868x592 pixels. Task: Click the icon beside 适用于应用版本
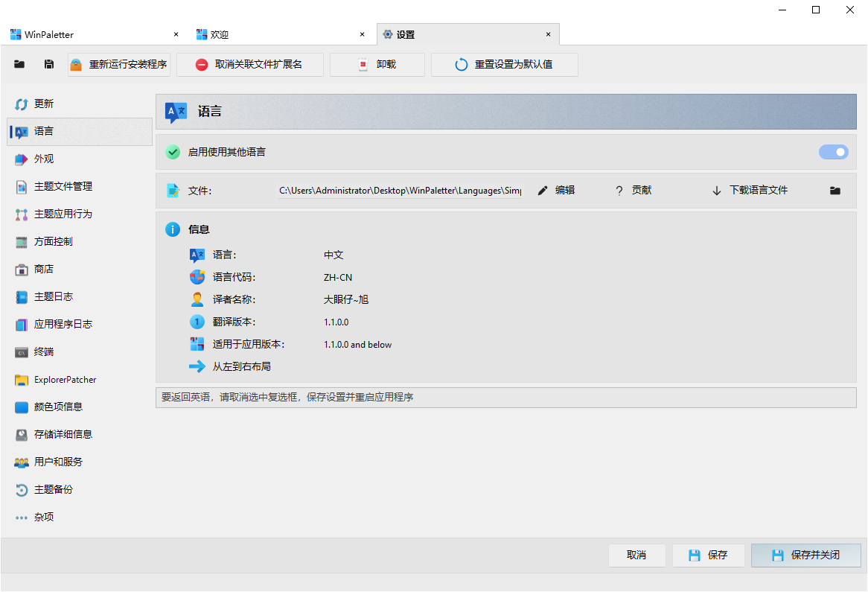click(197, 344)
